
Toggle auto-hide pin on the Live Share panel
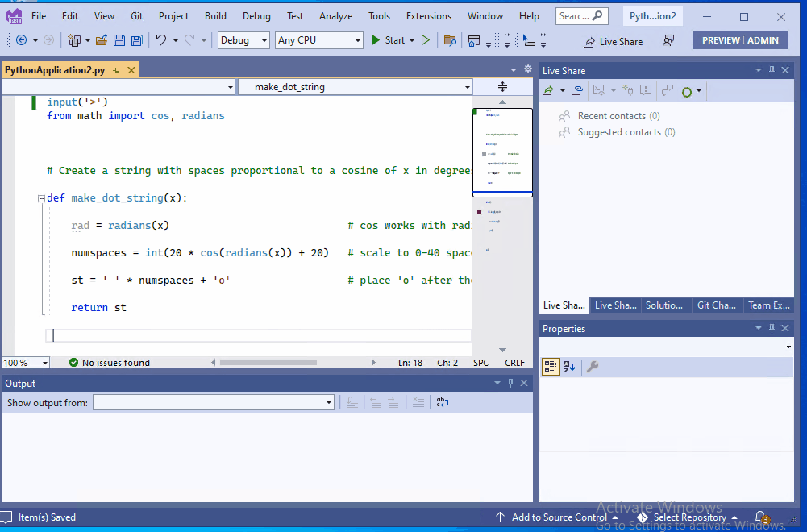(772, 70)
